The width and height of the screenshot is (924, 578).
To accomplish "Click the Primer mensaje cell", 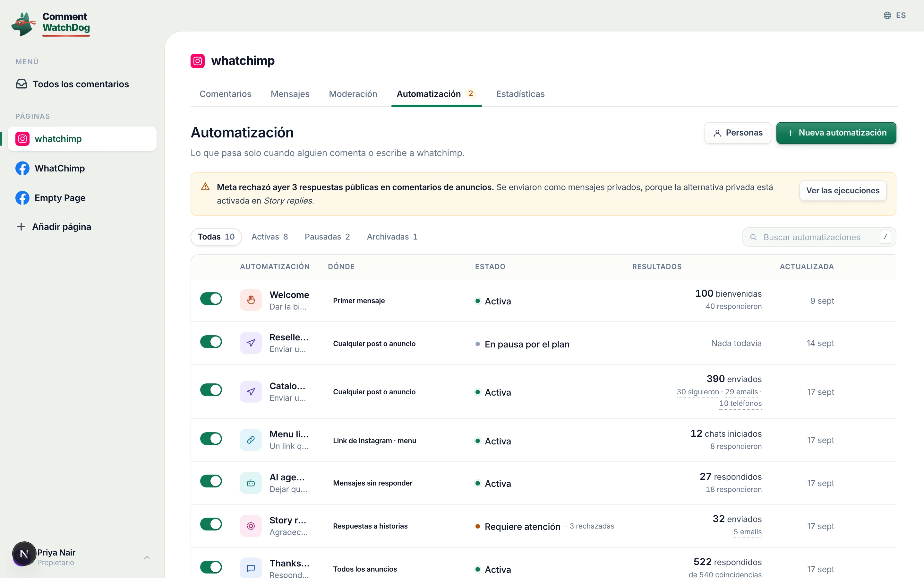I will click(359, 301).
